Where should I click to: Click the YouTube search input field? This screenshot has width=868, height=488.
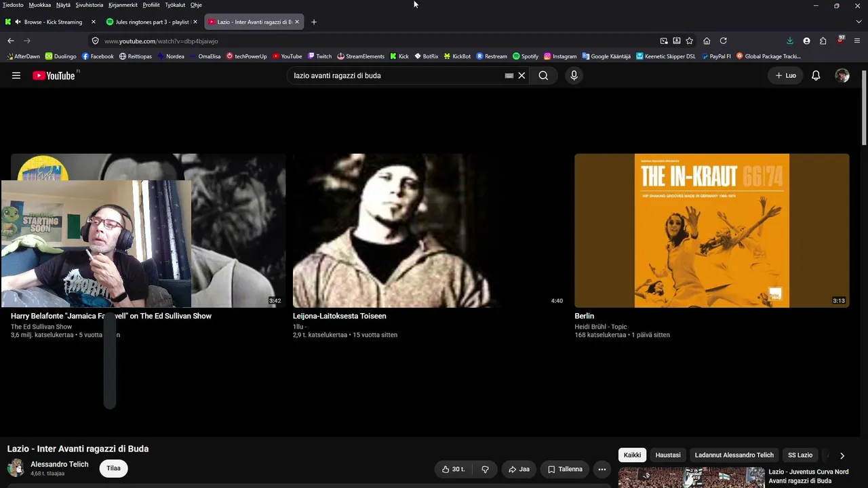397,75
